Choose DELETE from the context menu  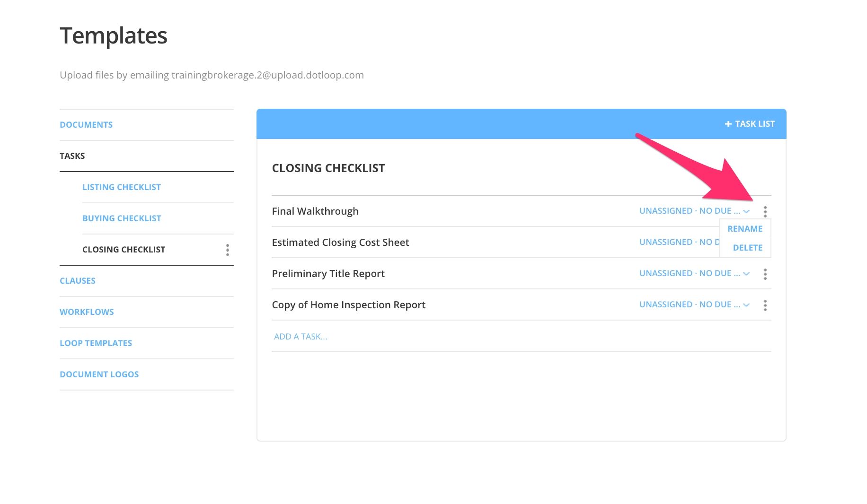[x=747, y=247]
